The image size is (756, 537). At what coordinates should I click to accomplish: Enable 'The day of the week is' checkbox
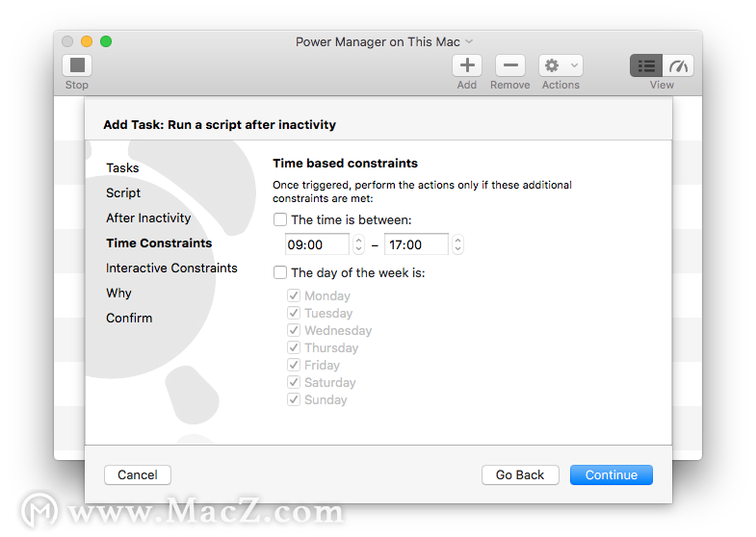pyautogui.click(x=280, y=272)
